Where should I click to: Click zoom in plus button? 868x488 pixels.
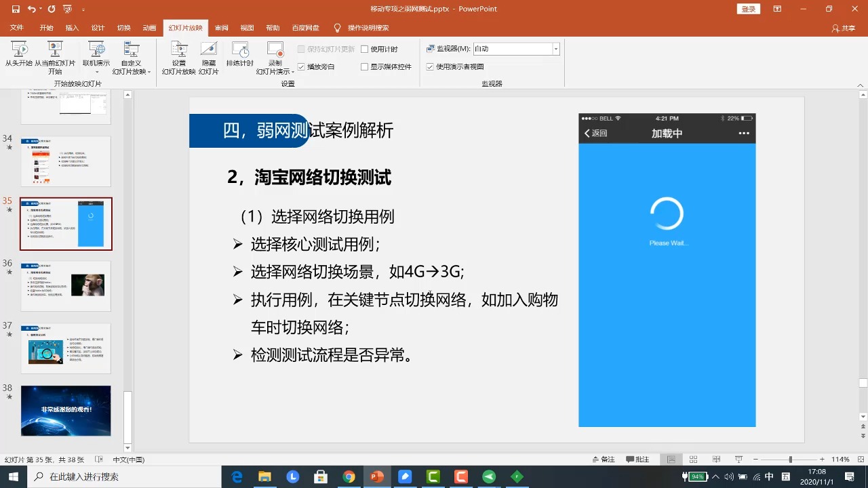coord(822,460)
